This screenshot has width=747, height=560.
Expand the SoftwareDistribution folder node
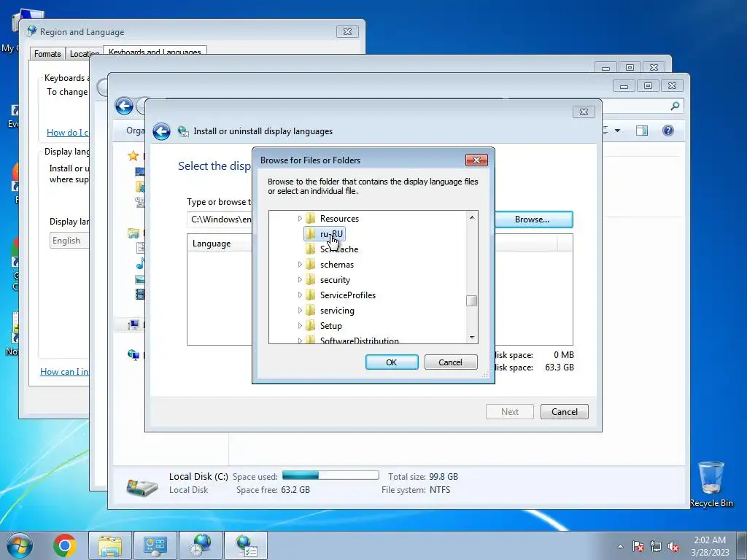(x=300, y=340)
